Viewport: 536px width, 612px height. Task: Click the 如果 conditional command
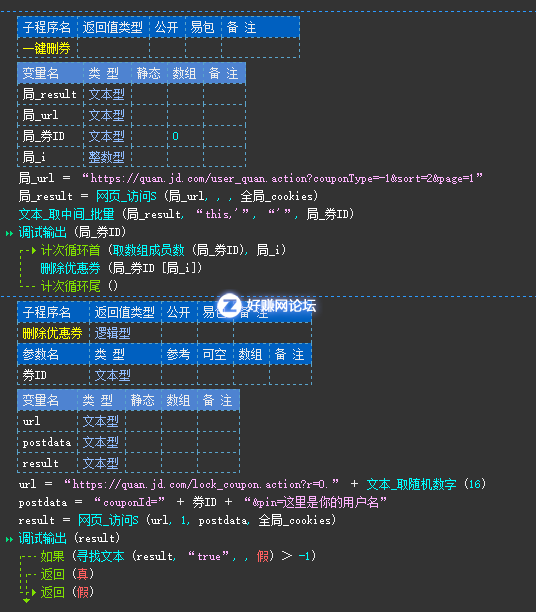click(52, 556)
